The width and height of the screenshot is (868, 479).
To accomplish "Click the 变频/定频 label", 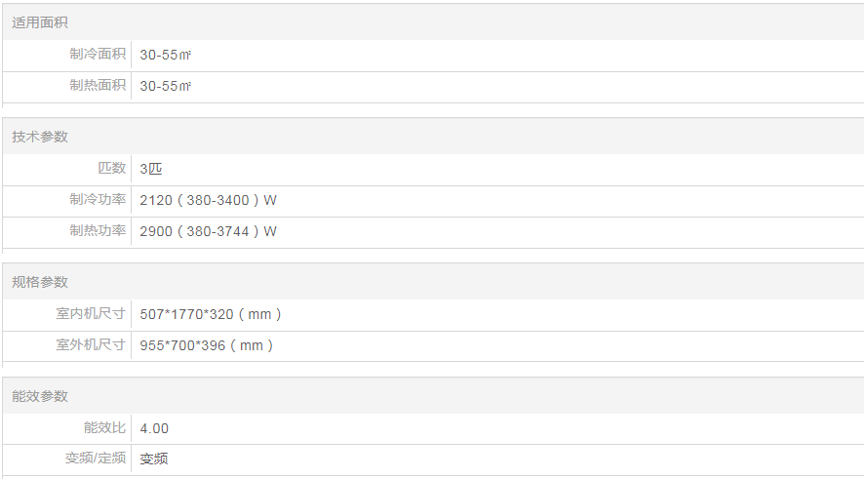I will pyautogui.click(x=96, y=459).
